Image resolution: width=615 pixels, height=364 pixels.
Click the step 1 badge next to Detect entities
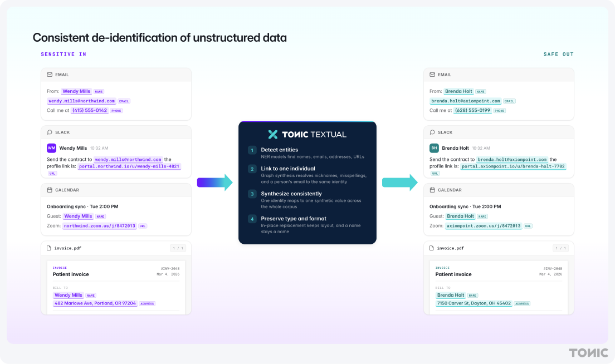[x=252, y=150]
